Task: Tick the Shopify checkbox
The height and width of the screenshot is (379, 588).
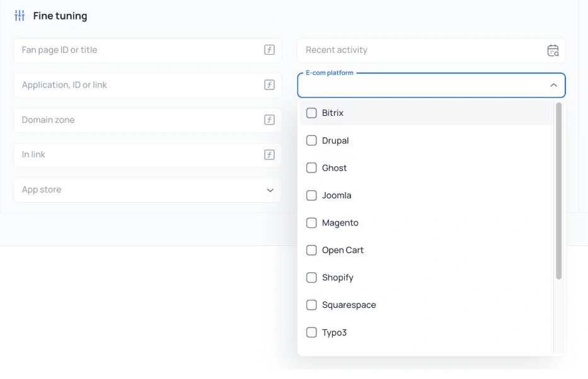Action: coord(311,278)
